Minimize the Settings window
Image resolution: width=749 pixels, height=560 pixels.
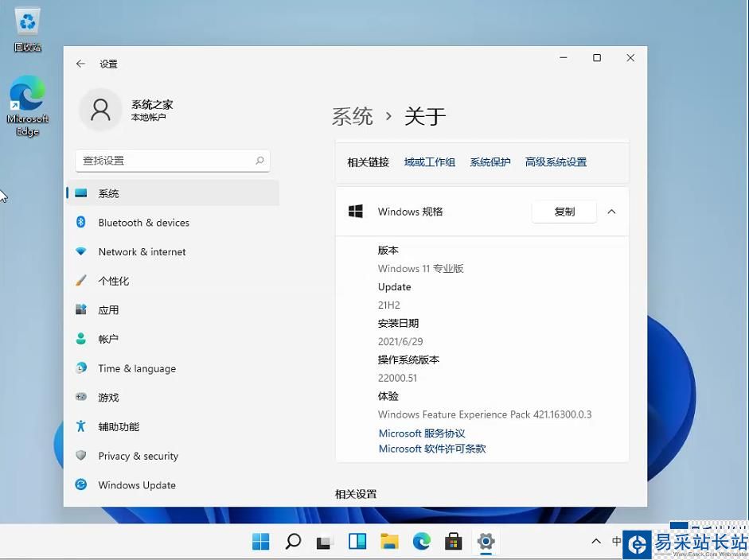coord(564,58)
